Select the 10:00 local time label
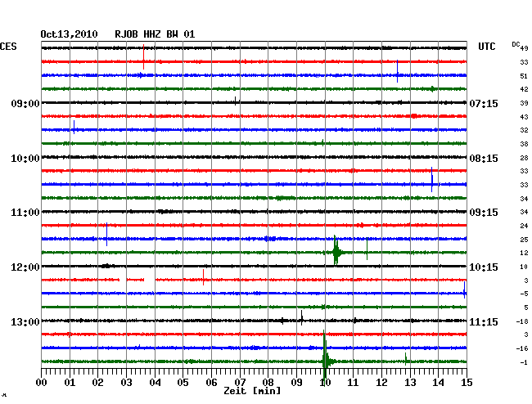Viewport: 532px width, 404px height. [25, 159]
